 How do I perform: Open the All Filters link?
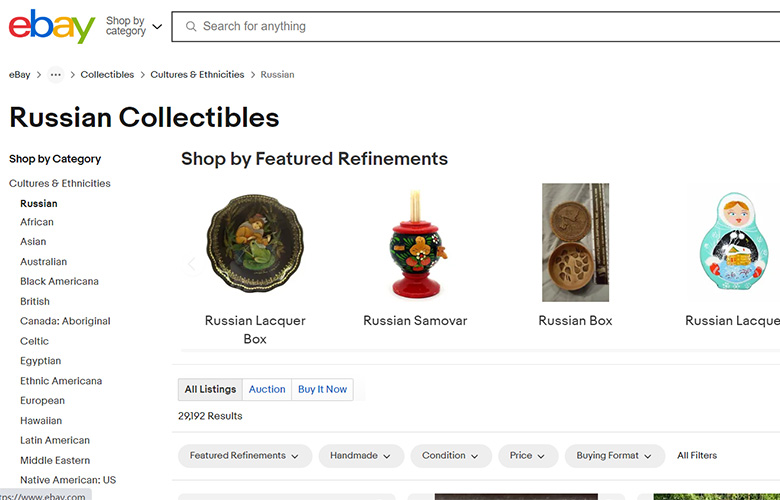click(697, 456)
